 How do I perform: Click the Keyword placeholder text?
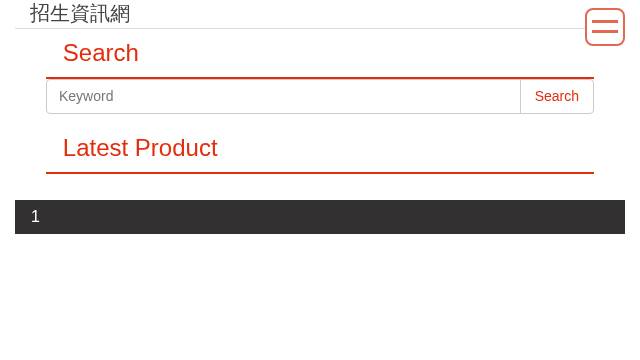pos(86,96)
